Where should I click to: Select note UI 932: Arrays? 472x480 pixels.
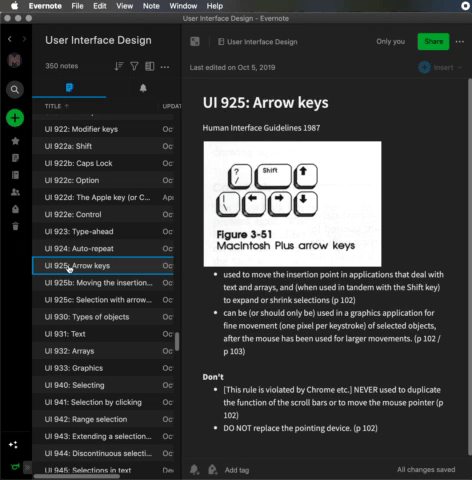click(x=103, y=351)
